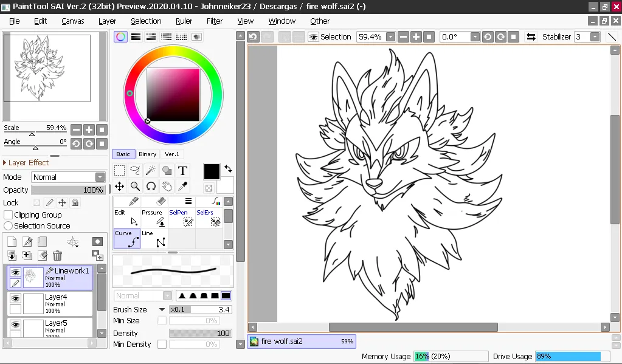Zoom in with toolbar plus button
Viewport: 622px width, 364px height.
tap(416, 37)
